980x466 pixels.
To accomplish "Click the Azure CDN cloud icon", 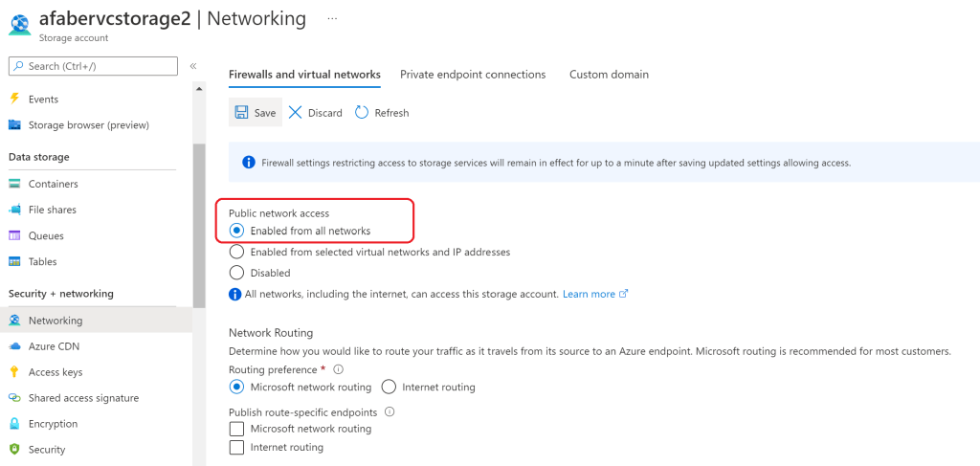I will (14, 346).
